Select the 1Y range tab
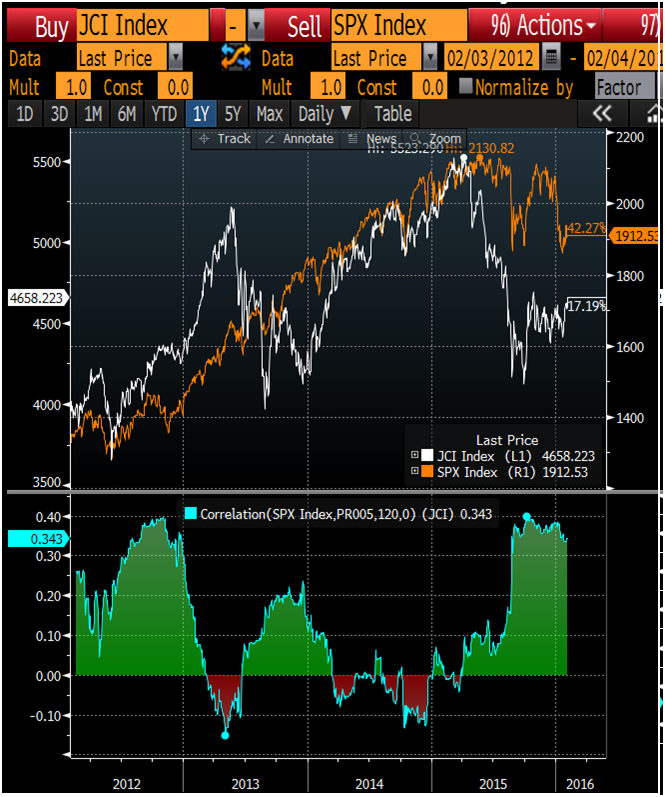This screenshot has height=797, width=665. coord(201,113)
